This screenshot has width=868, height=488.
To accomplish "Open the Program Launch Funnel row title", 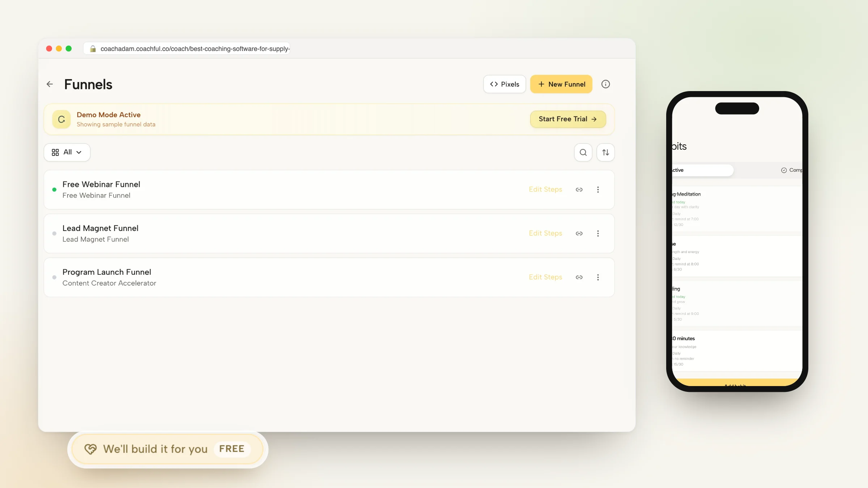I will (x=107, y=272).
